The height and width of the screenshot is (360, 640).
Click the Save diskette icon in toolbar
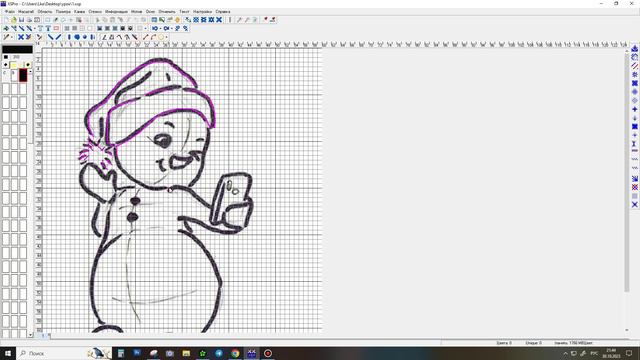click(22, 20)
